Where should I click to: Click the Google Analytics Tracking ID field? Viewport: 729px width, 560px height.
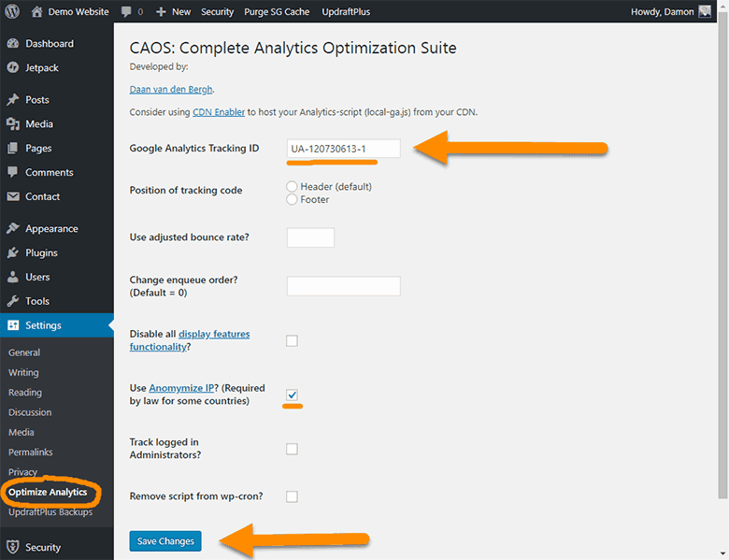344,149
